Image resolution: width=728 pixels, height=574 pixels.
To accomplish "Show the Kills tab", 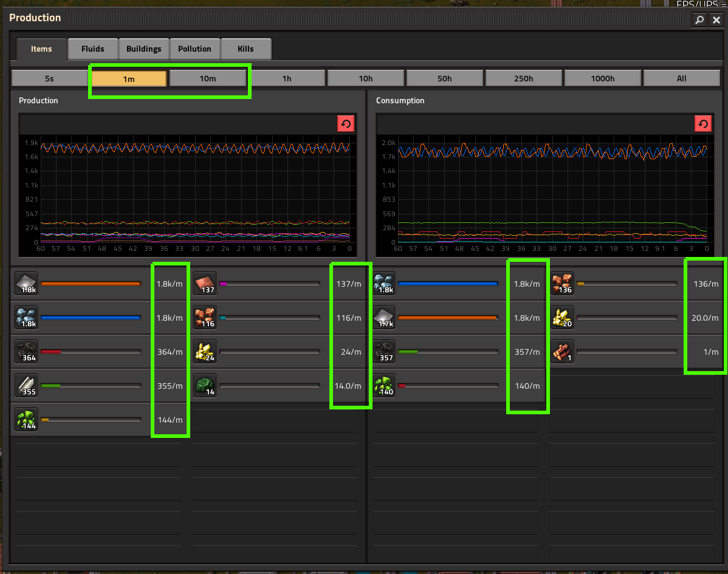I will [x=246, y=49].
